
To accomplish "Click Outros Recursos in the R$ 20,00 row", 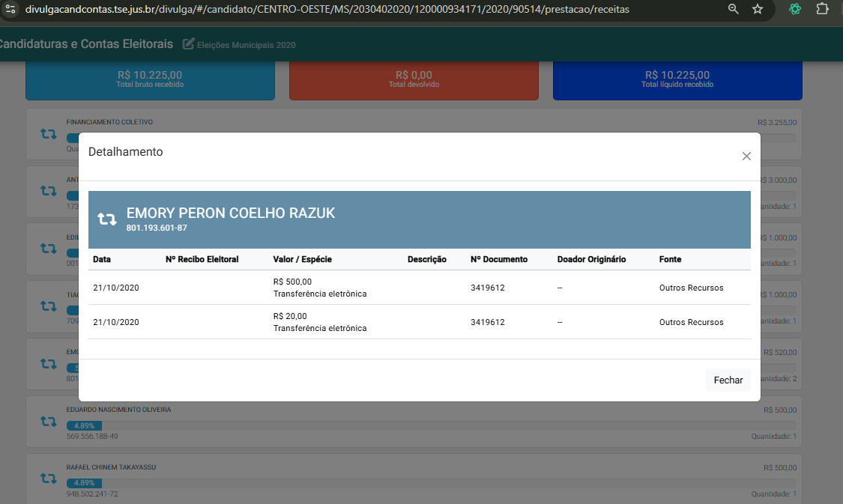I will coord(692,322).
